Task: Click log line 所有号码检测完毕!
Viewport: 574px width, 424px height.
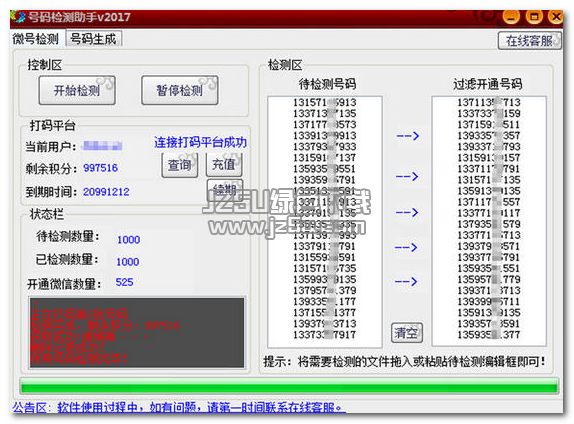Action: pyautogui.click(x=79, y=358)
